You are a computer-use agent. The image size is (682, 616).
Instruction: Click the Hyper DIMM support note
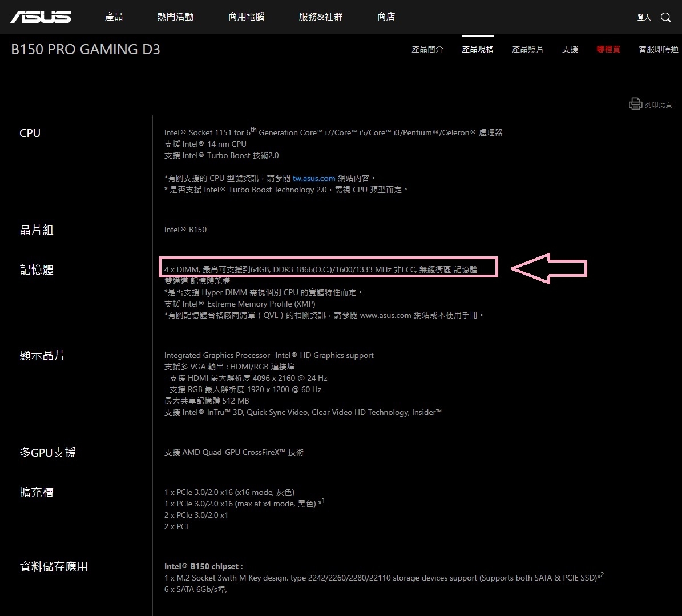click(264, 293)
